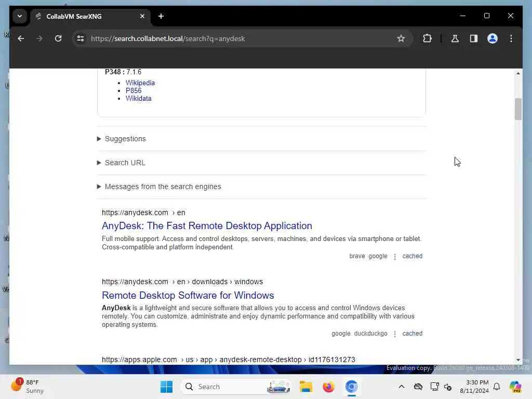
Task: Maximize the Chrome window
Action: (486, 16)
